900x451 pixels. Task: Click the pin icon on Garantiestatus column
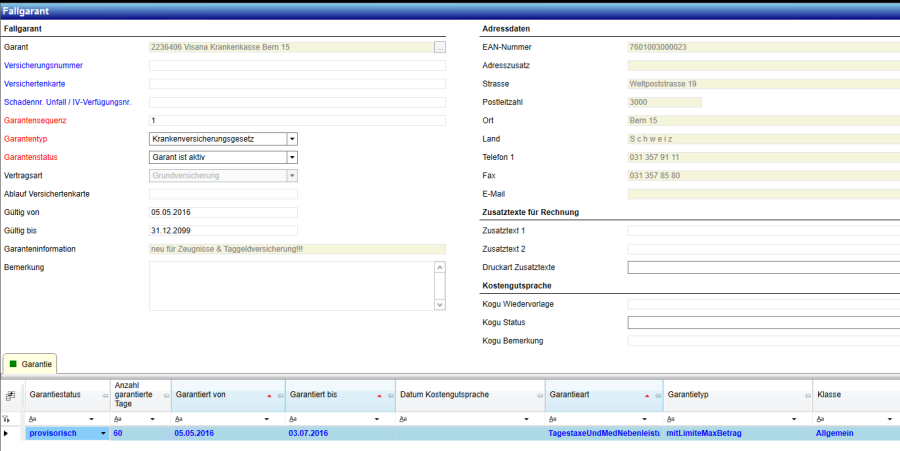coord(105,397)
